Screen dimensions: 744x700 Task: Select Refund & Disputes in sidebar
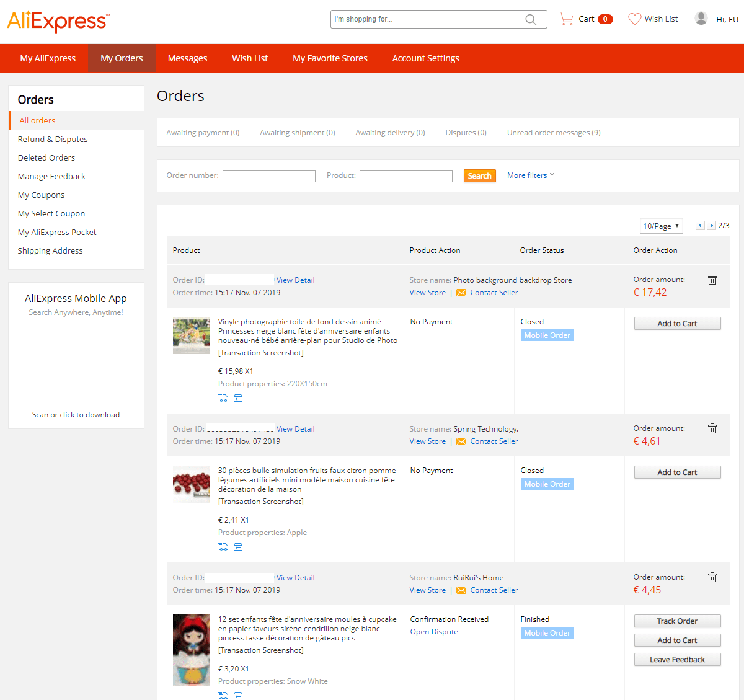[x=53, y=139]
